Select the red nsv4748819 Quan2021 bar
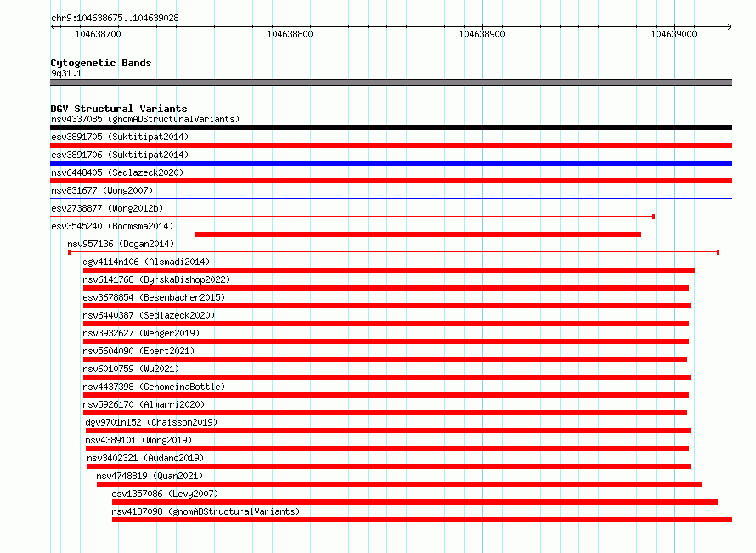The width and height of the screenshot is (756, 553). click(400, 484)
